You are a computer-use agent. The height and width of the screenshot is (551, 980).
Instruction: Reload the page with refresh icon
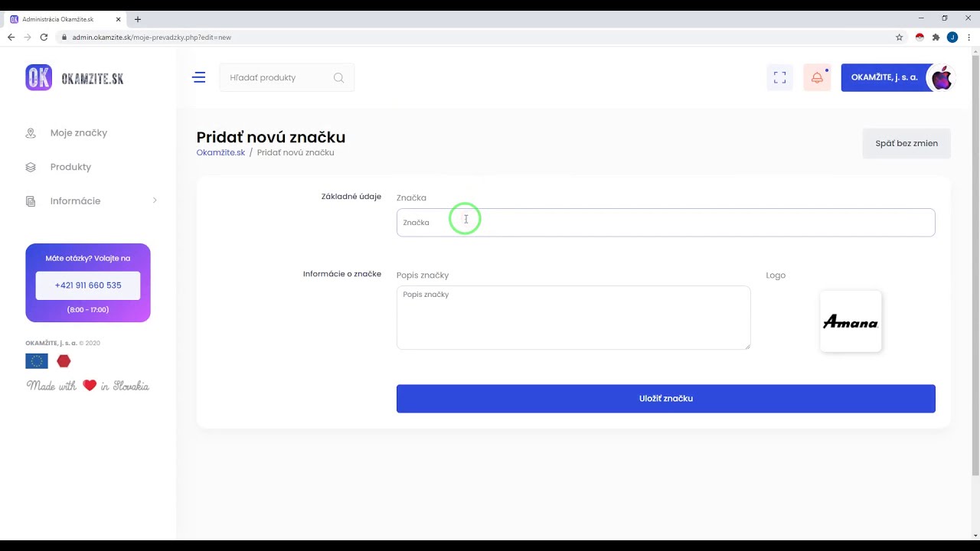pyautogui.click(x=44, y=37)
